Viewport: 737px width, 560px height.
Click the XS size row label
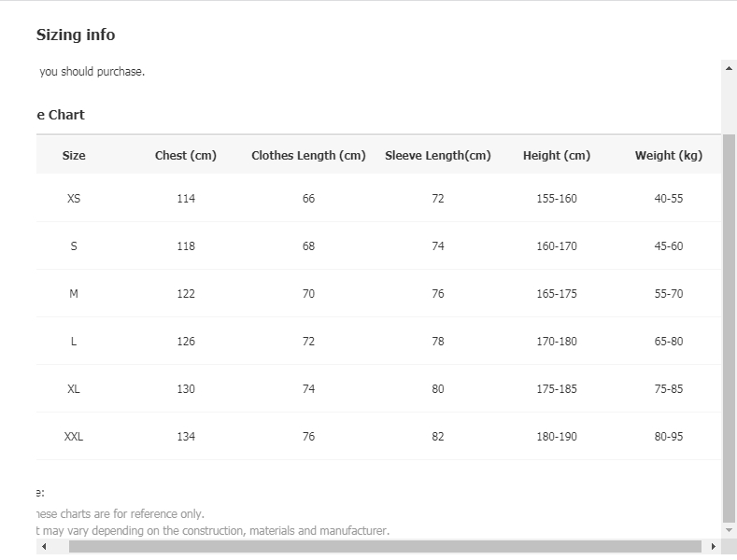pos(74,199)
